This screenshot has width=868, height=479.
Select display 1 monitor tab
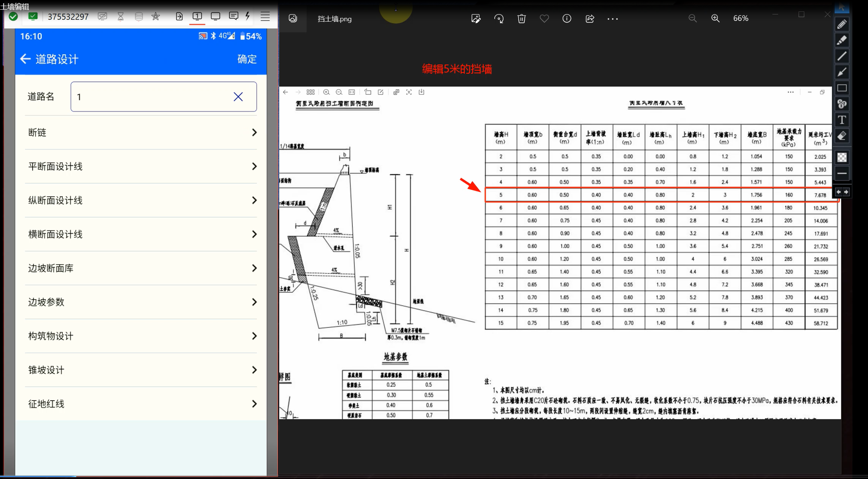click(x=197, y=16)
